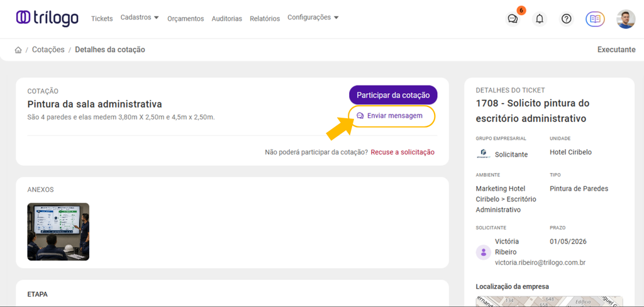Open the Relatórios menu item

[265, 19]
